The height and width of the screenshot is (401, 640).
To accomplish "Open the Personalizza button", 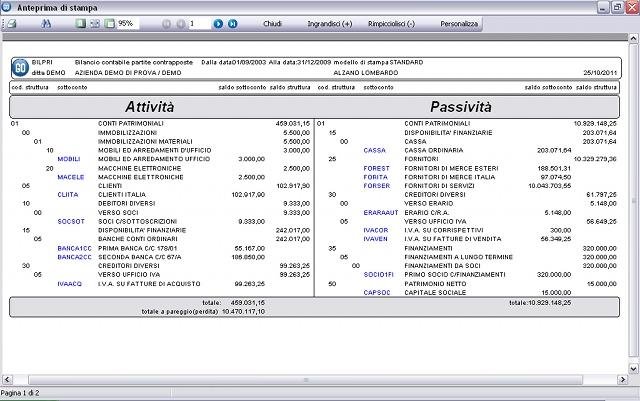I will pos(459,24).
